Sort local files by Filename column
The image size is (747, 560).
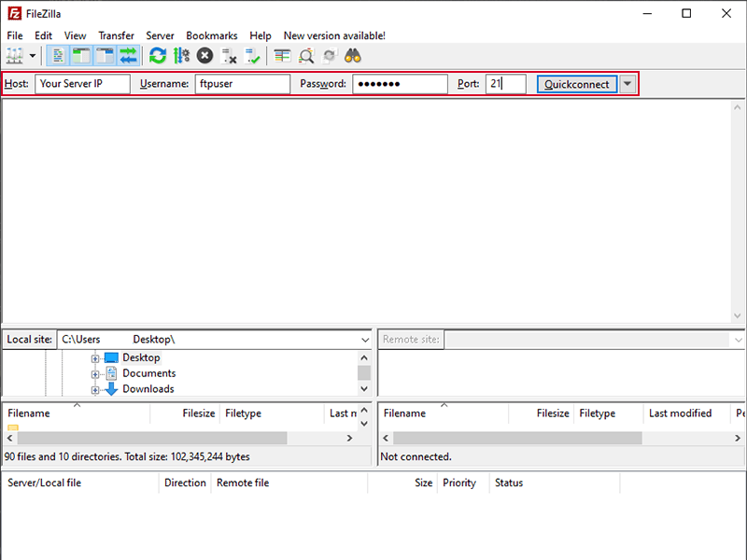(x=77, y=413)
